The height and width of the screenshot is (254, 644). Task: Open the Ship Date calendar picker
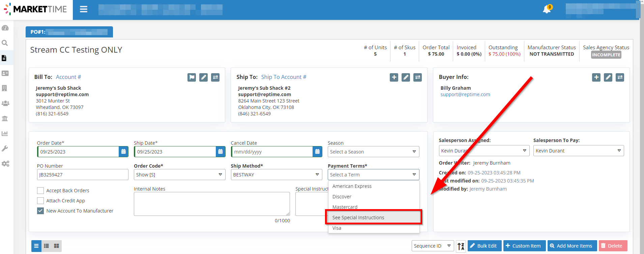click(221, 152)
